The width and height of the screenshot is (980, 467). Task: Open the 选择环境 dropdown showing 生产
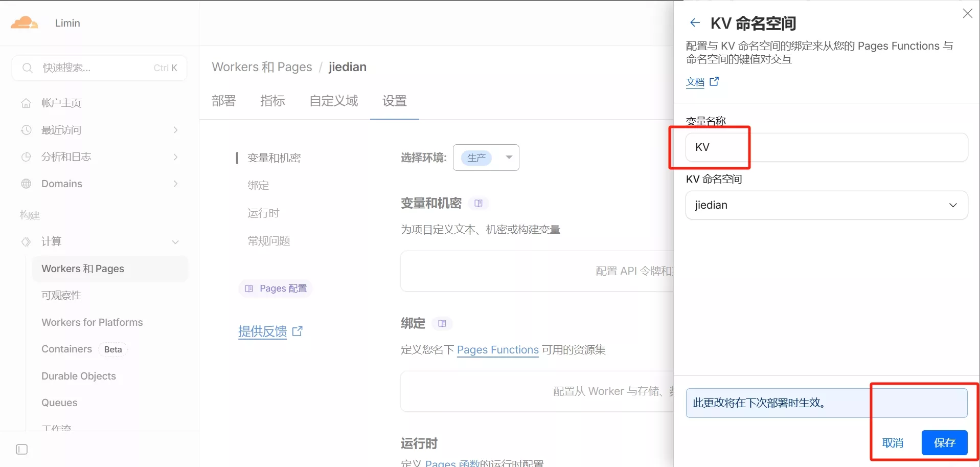tap(486, 158)
